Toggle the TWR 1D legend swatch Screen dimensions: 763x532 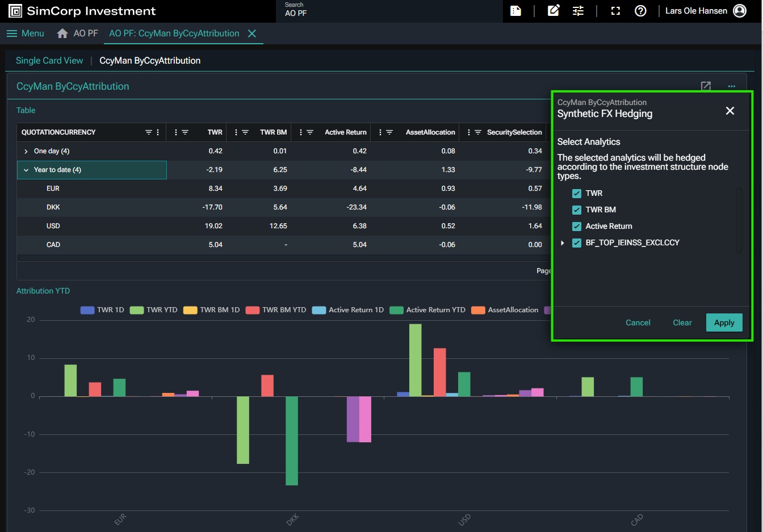(x=87, y=310)
